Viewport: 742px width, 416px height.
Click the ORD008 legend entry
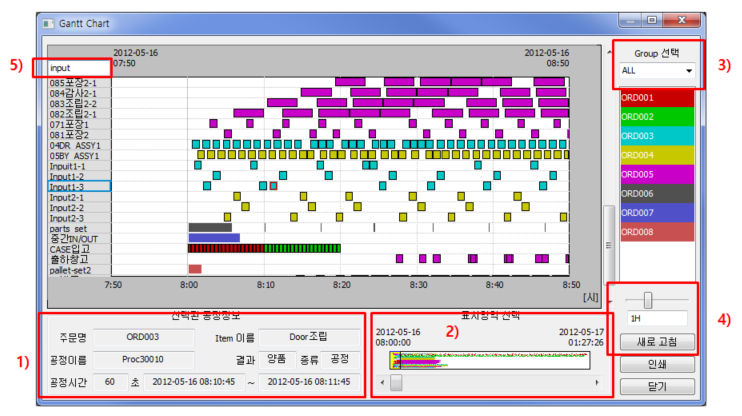point(656,232)
